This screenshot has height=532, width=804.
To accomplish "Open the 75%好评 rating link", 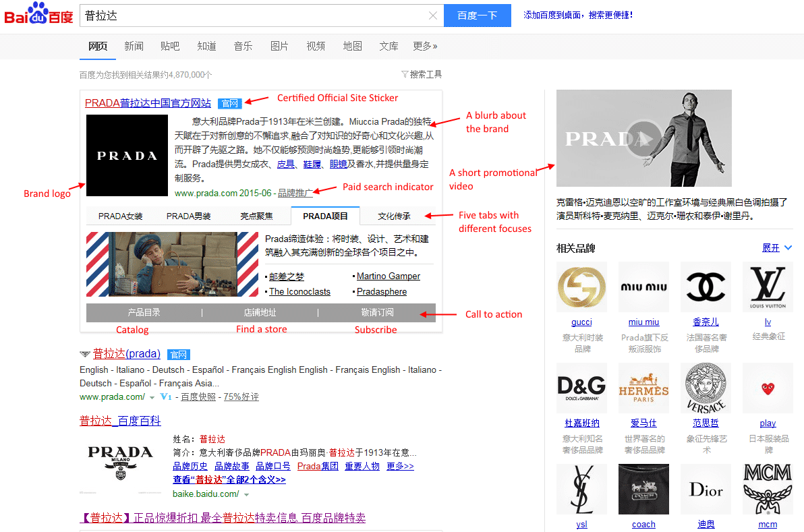I will tap(241, 396).
